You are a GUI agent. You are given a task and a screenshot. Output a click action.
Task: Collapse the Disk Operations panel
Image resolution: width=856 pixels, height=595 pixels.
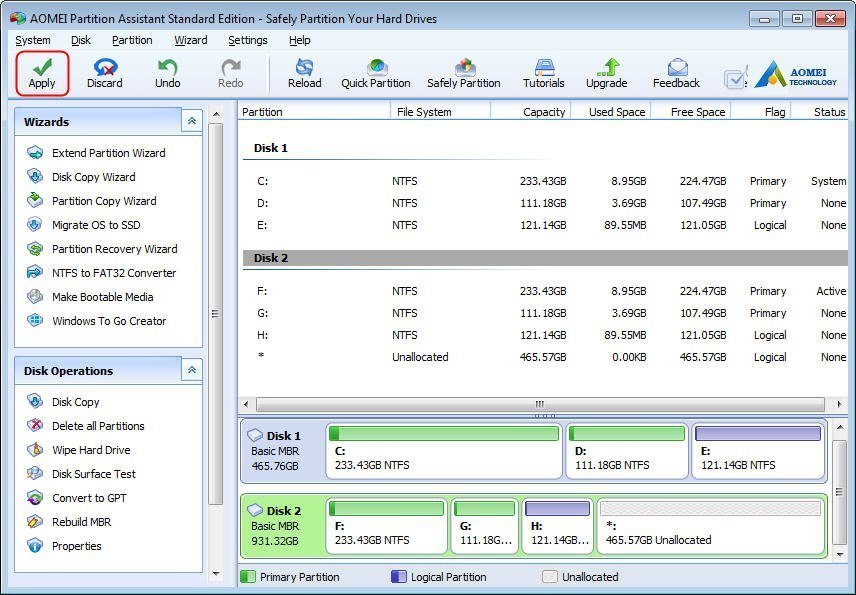[x=191, y=370]
